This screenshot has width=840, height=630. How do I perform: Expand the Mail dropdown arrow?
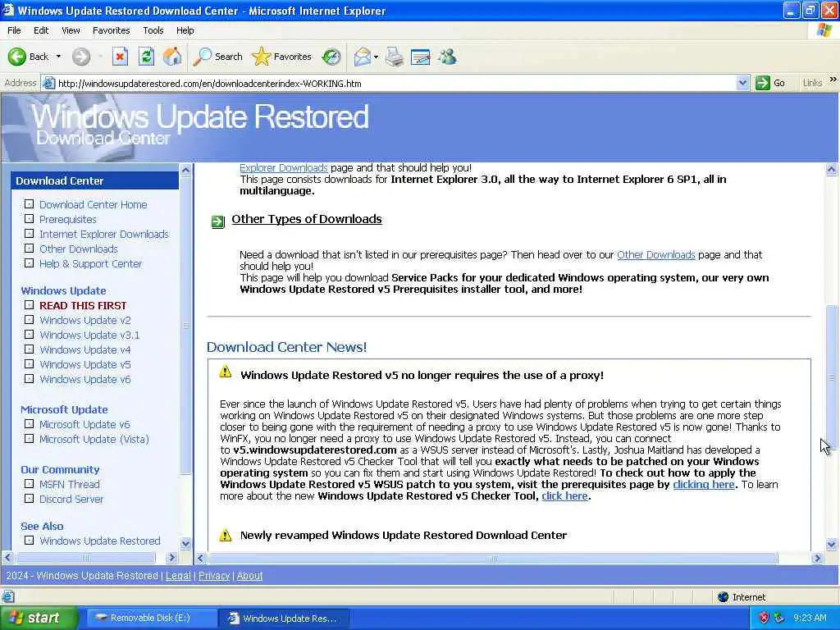point(376,57)
